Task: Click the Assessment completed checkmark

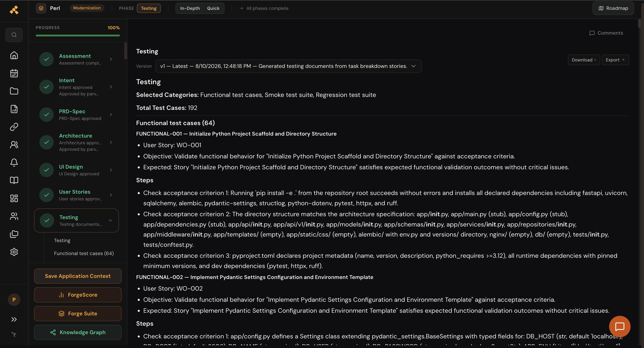Action: (47, 59)
